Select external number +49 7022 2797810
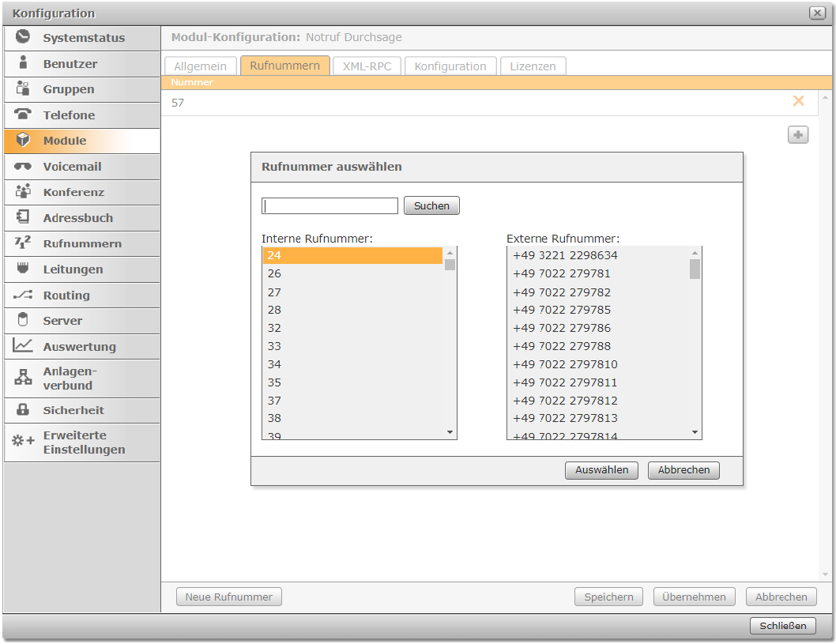 pos(598,364)
